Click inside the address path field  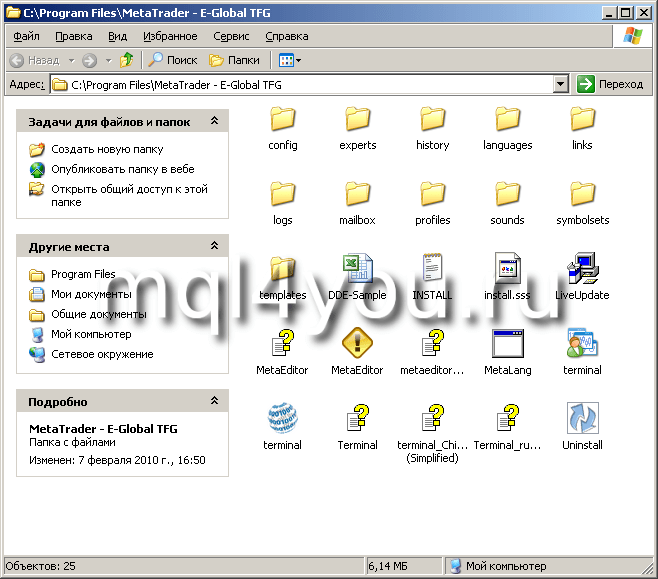300,85
